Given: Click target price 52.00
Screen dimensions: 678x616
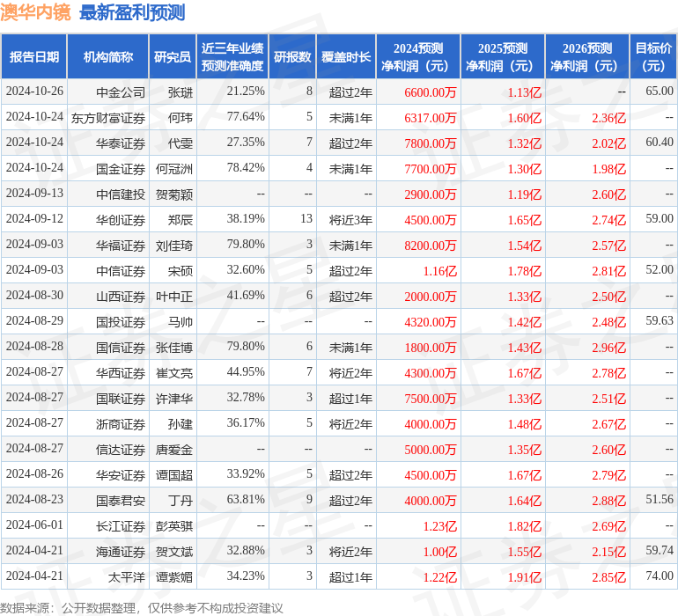Looking at the screenshot, I should click(x=660, y=270).
